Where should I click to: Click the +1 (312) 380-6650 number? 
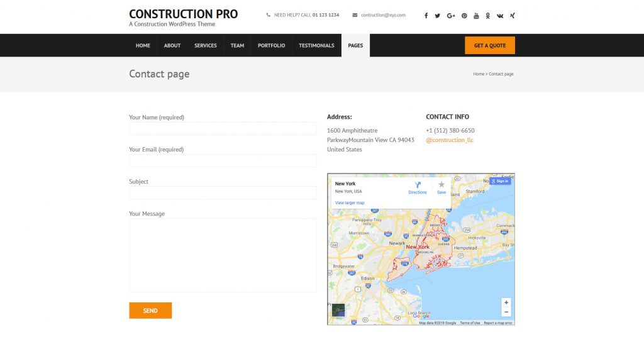(450, 131)
